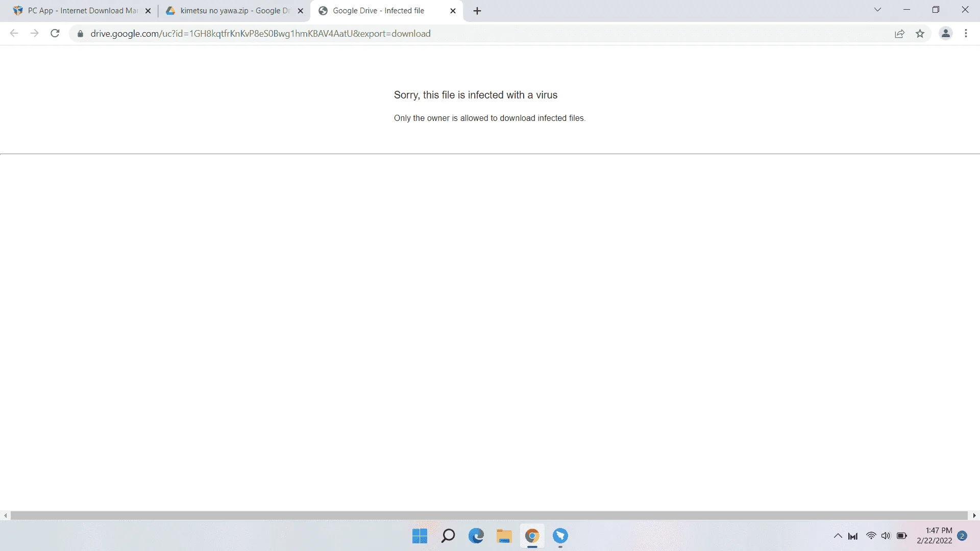Go forward to the next page
The height and width of the screenshot is (551, 980).
coord(34,34)
